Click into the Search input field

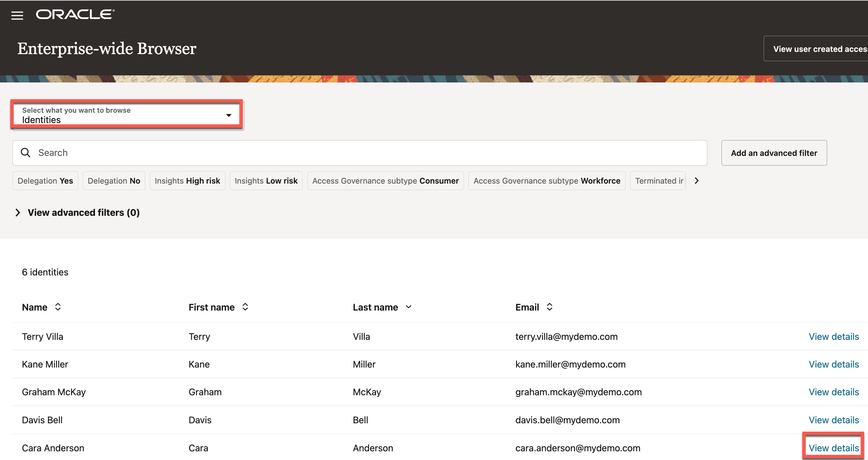371,153
